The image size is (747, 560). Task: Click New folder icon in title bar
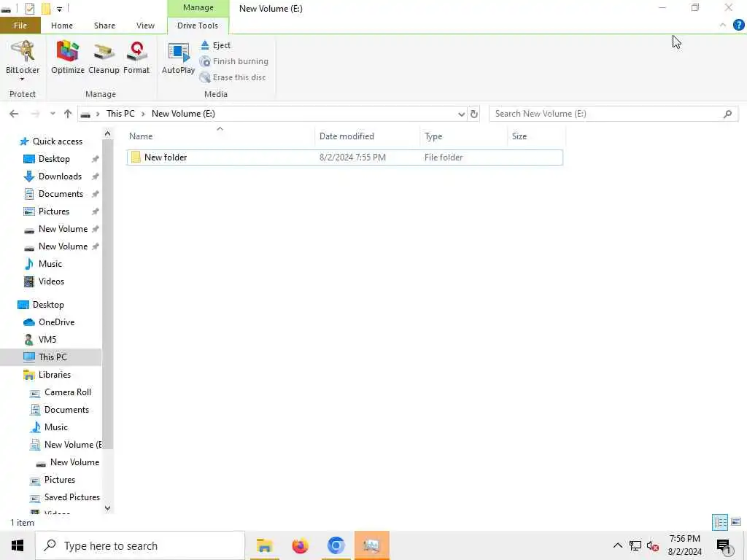pos(46,9)
